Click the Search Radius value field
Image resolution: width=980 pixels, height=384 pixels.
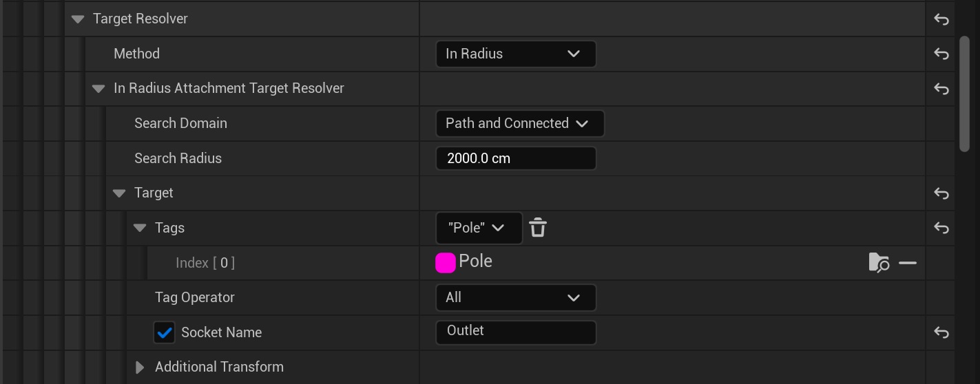coord(515,158)
